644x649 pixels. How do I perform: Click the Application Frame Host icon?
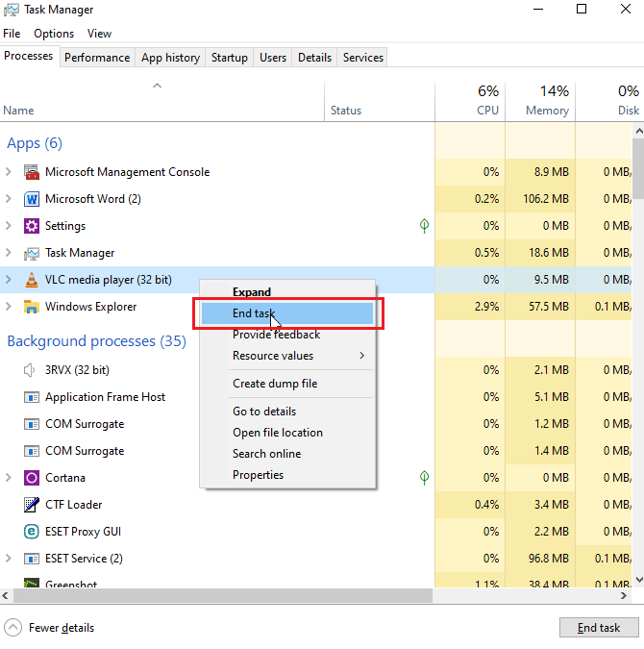coord(32,397)
